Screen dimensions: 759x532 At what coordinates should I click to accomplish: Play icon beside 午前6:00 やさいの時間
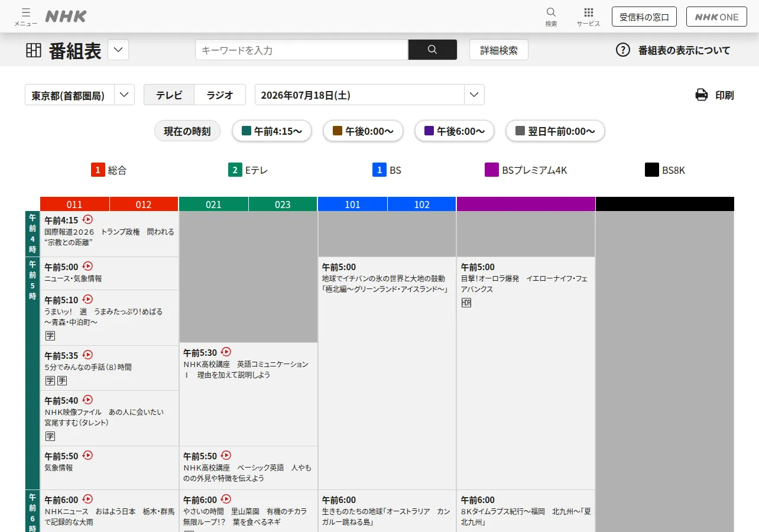tap(226, 499)
